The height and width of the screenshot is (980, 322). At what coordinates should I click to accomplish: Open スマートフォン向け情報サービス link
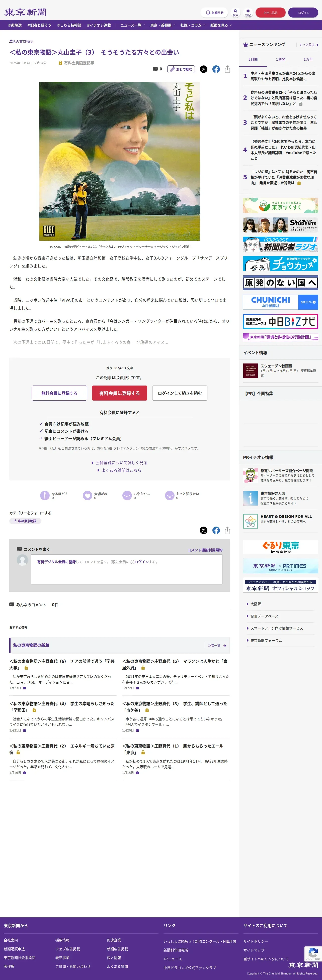277,629
